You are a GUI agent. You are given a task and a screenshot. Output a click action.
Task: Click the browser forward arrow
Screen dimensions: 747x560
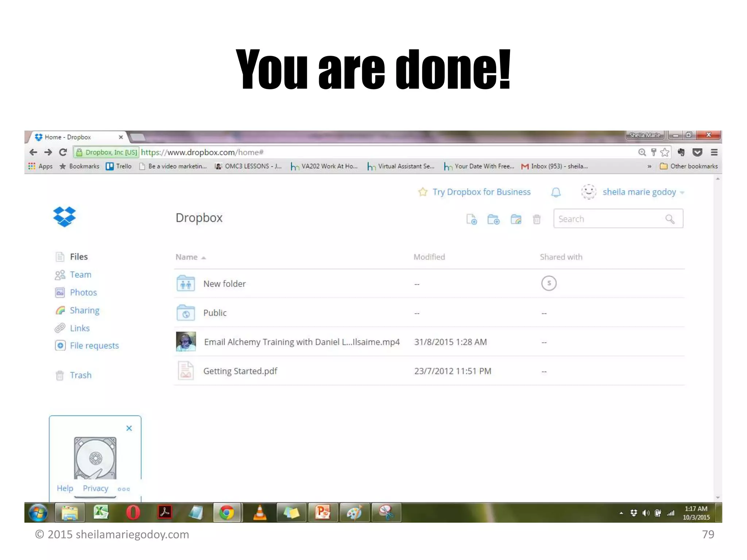coord(48,152)
